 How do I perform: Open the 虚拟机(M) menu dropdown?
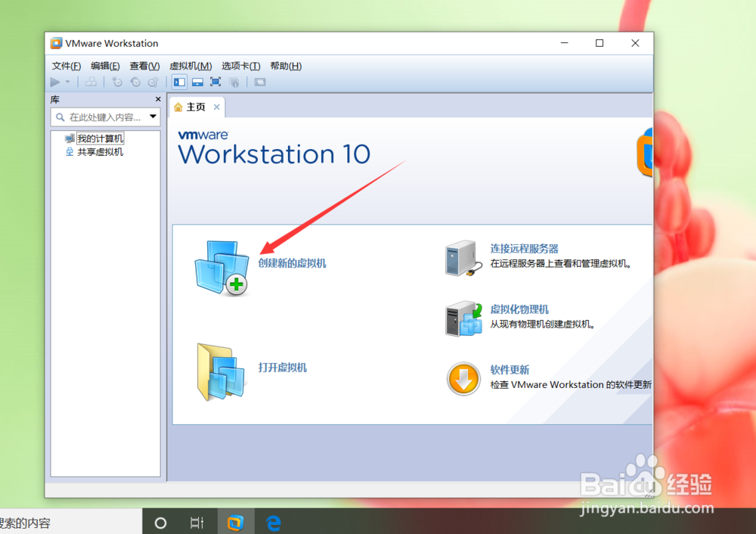tap(190, 66)
